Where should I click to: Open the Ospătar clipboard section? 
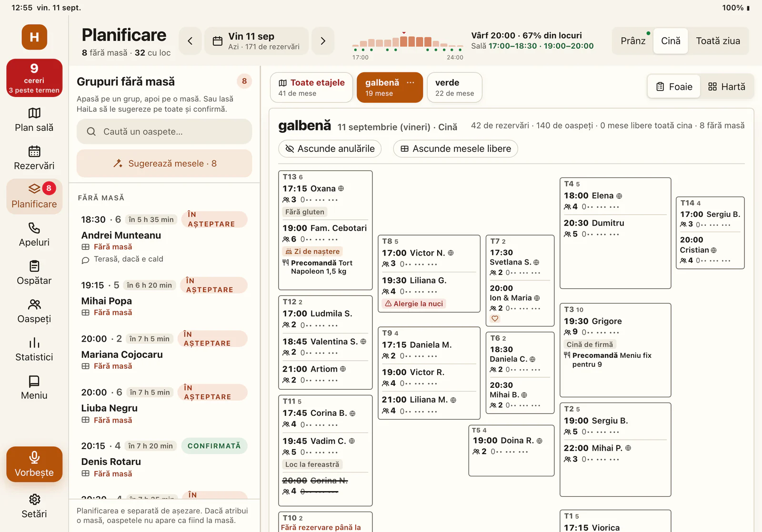[34, 273]
